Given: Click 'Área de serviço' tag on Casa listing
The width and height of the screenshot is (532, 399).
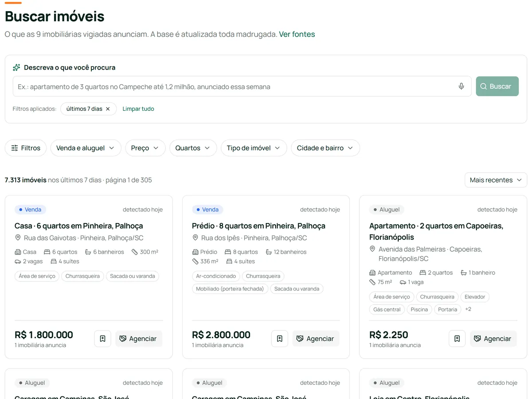Looking at the screenshot, I should click(x=37, y=276).
